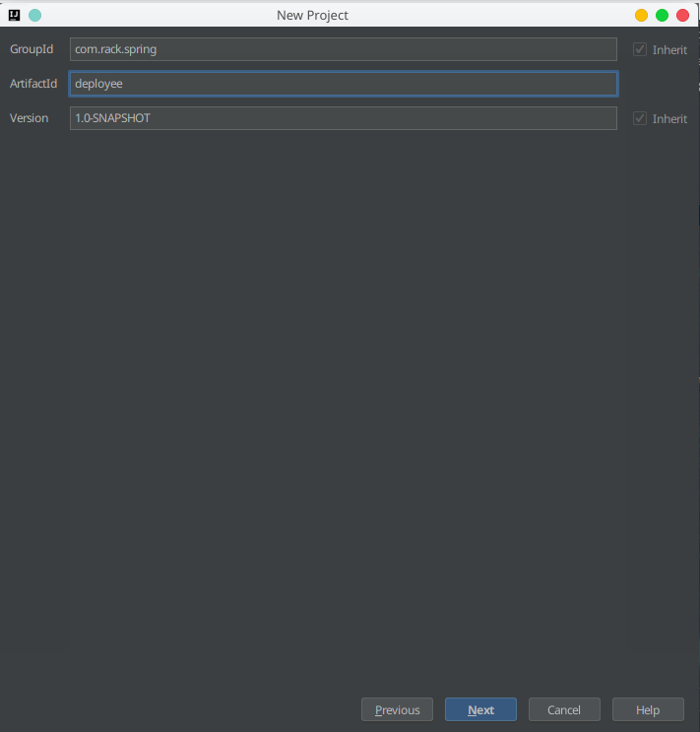700x732 pixels.
Task: Click the Version label
Action: pos(29,118)
